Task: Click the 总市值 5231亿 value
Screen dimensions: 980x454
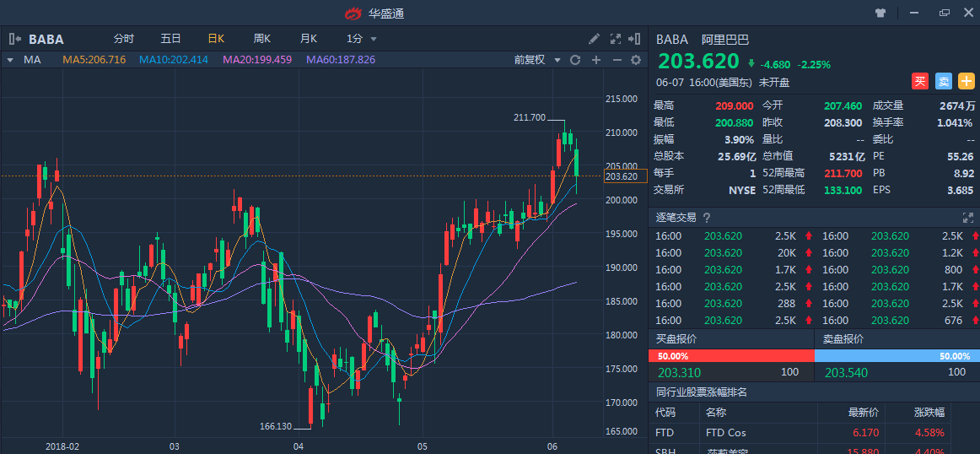Action: (x=847, y=156)
